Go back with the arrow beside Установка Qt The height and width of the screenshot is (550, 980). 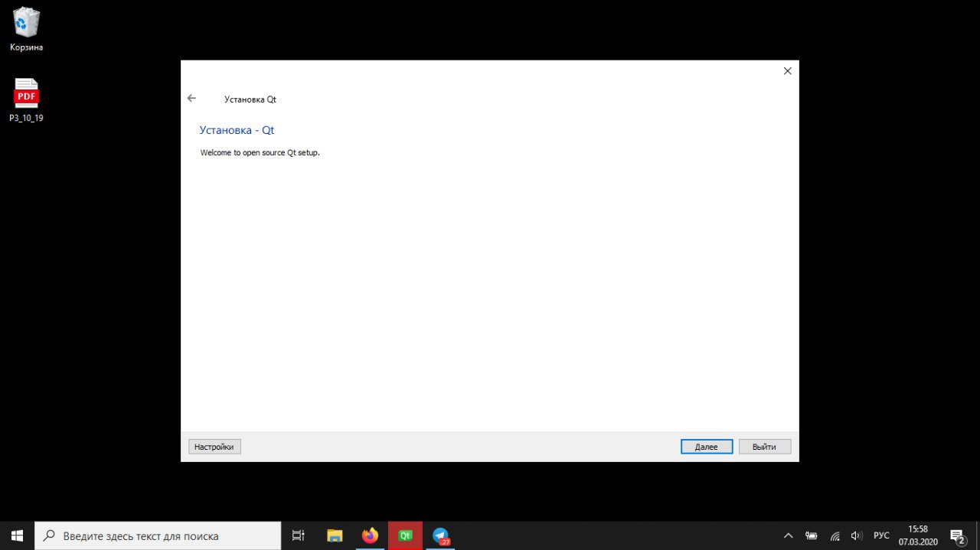pyautogui.click(x=191, y=99)
